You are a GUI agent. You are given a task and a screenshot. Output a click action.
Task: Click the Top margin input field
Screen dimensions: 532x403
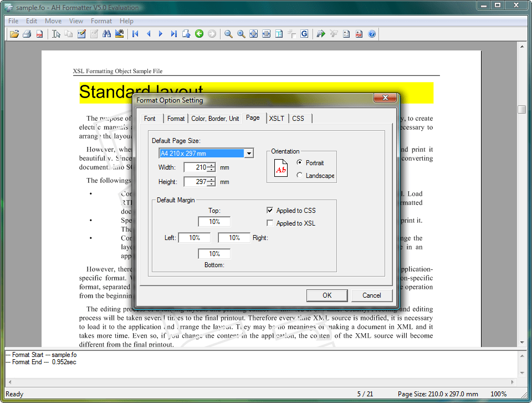pyautogui.click(x=214, y=222)
